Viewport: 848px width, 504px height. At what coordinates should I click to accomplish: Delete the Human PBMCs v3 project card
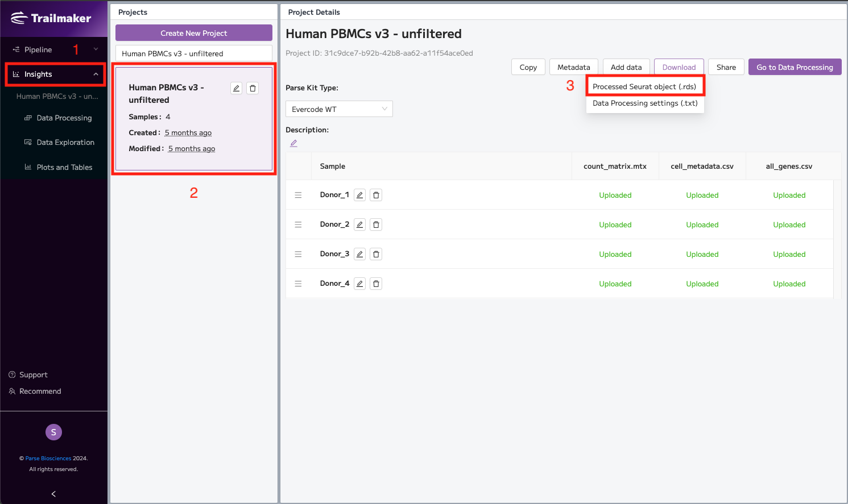coord(253,88)
